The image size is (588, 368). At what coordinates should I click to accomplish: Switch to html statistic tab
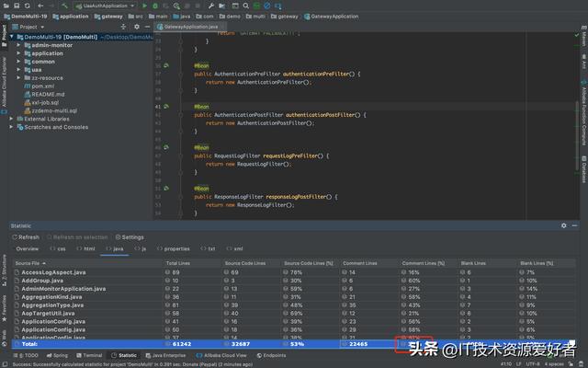85,248
